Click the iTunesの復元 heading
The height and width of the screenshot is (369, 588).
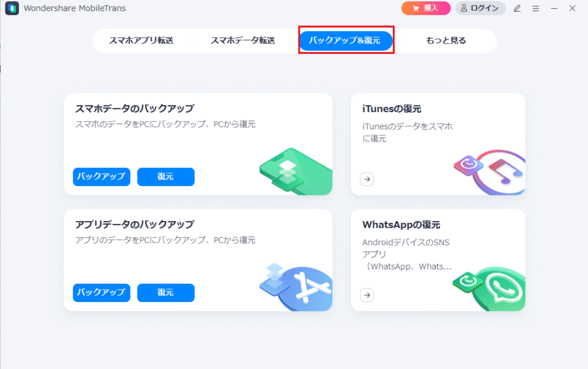coord(392,109)
